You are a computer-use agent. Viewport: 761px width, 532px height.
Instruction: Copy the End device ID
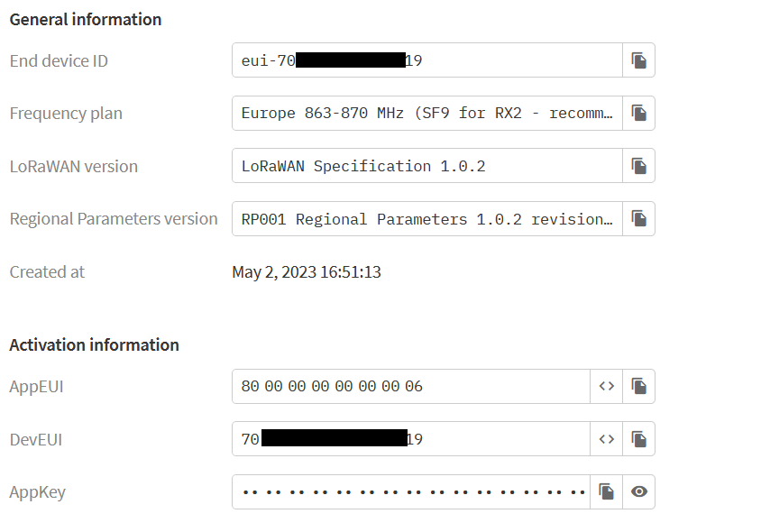click(x=638, y=60)
